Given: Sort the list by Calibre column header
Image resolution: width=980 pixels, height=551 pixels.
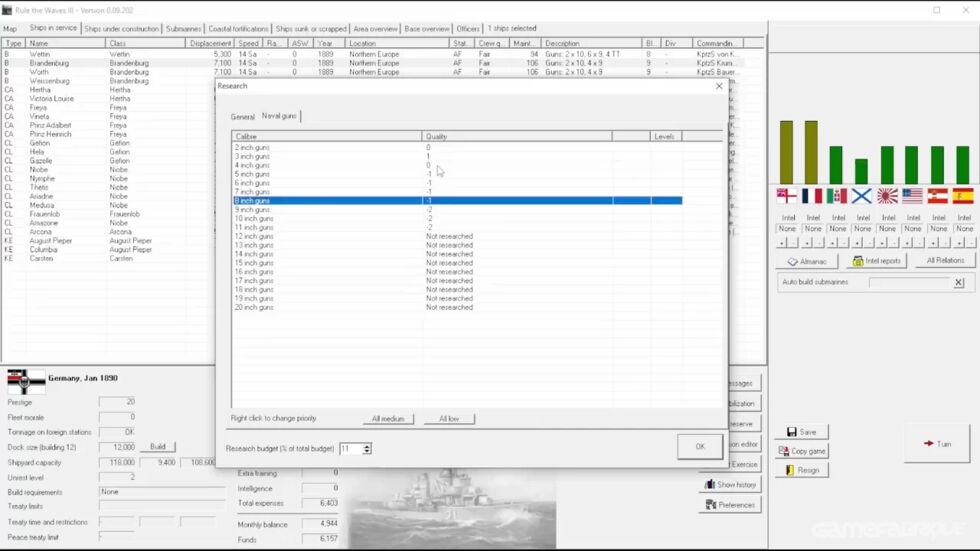Looking at the screenshot, I should click(326, 136).
